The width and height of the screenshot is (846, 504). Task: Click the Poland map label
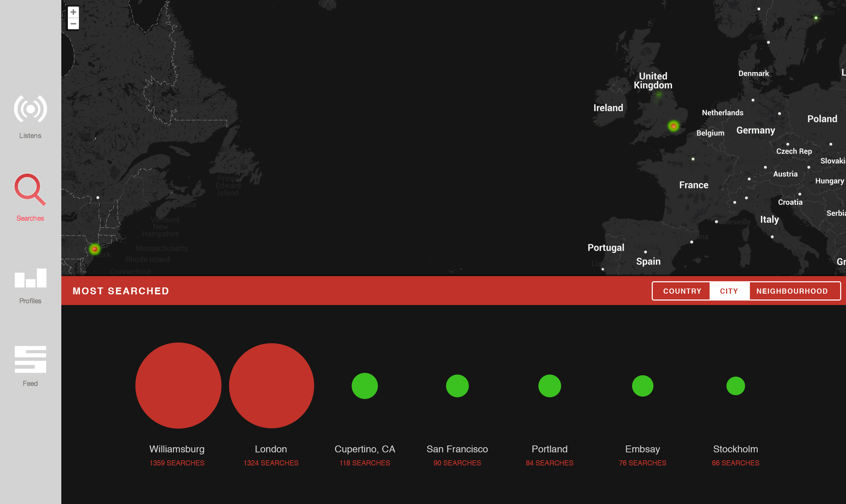tap(822, 119)
